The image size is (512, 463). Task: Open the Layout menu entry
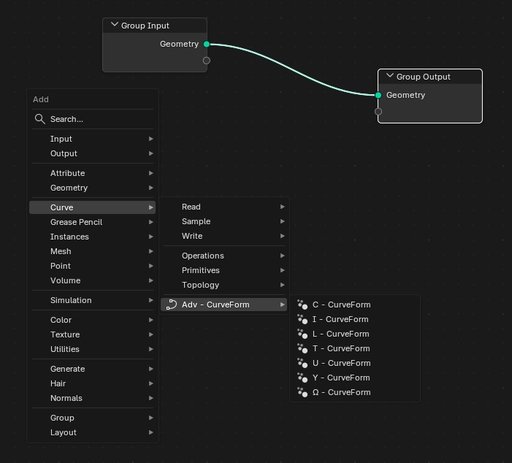click(x=92, y=433)
